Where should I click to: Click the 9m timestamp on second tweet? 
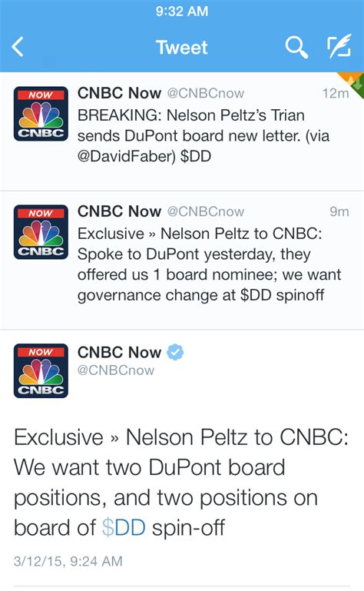point(339,211)
